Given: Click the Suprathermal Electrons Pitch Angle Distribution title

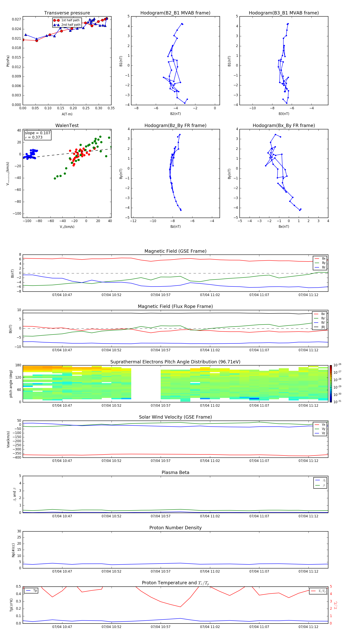Looking at the screenshot, I should pos(175,362).
